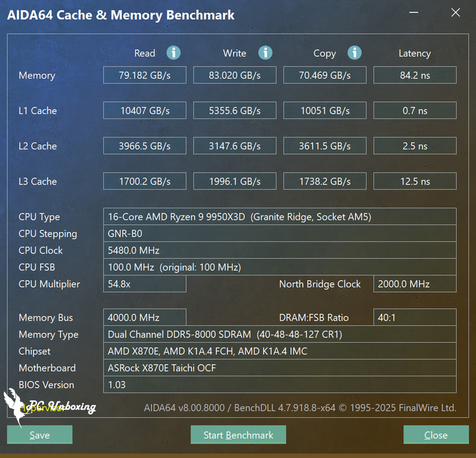This screenshot has width=476, height=458.
Task: Click the Latency column header label
Action: [415, 54]
